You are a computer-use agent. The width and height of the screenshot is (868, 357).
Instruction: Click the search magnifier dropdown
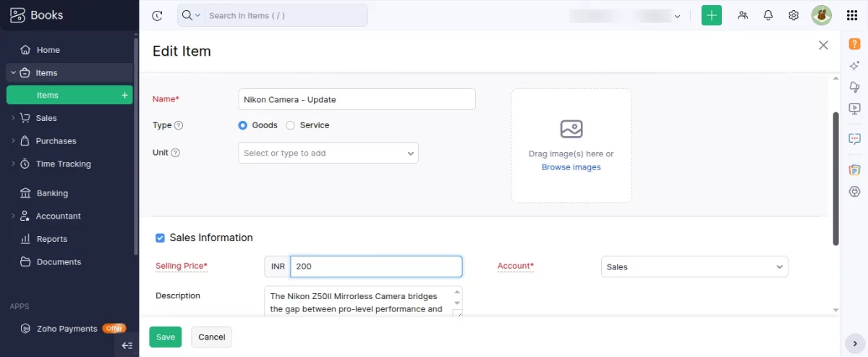tap(191, 15)
